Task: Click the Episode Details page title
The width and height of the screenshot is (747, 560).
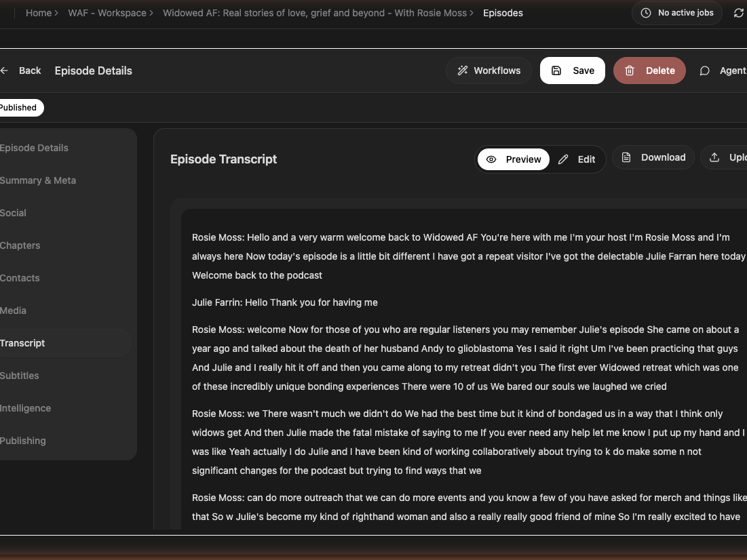Action: (x=94, y=71)
